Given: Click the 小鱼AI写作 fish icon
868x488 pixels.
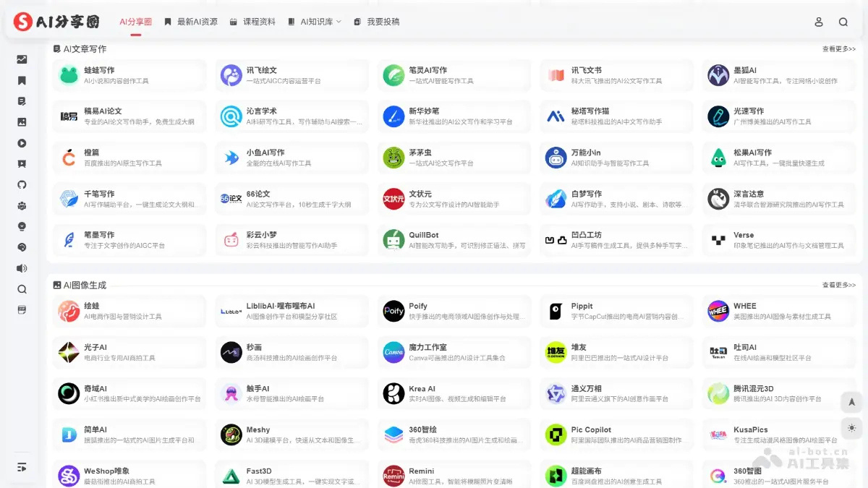Looking at the screenshot, I should click(x=231, y=158).
